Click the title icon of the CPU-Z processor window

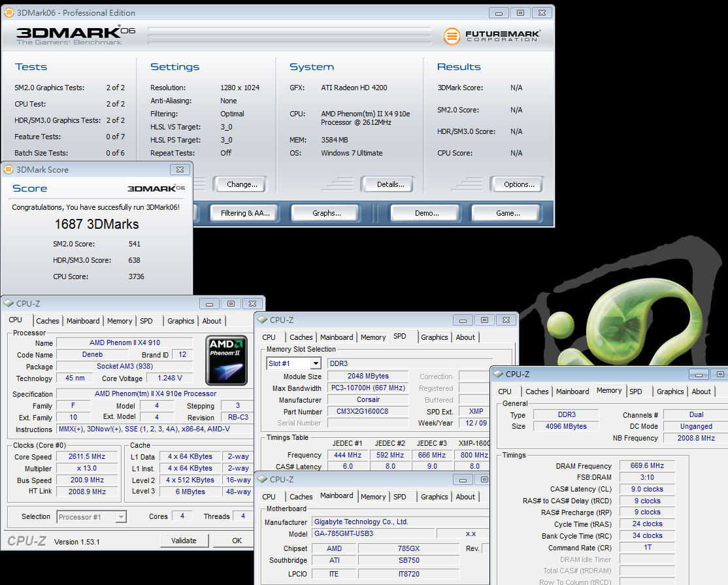8,304
